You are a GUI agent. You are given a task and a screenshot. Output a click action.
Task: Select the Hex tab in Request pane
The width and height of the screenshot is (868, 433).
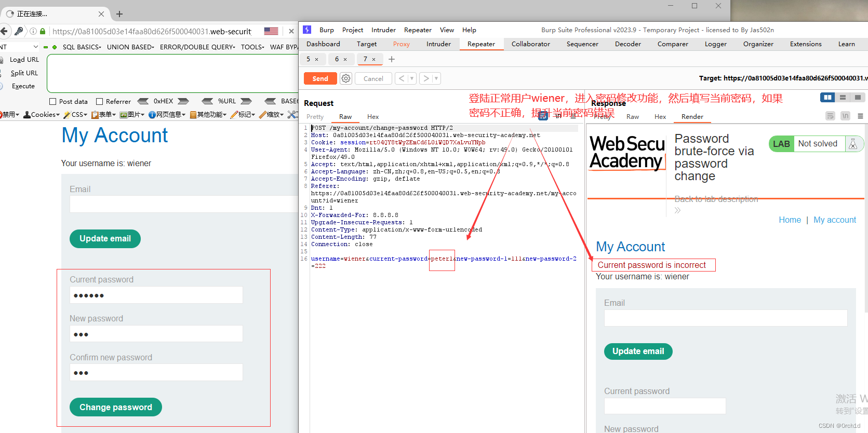[x=373, y=117]
